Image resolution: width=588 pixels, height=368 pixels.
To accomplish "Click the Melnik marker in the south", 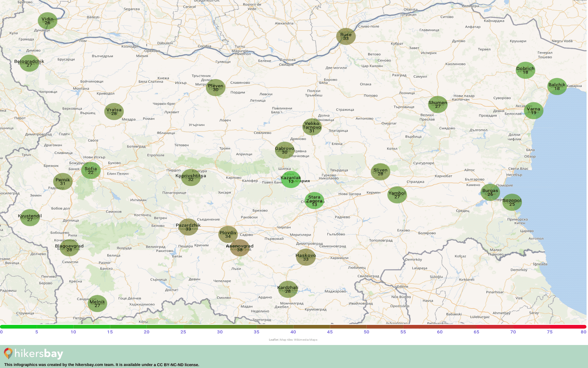I will pos(97,303).
